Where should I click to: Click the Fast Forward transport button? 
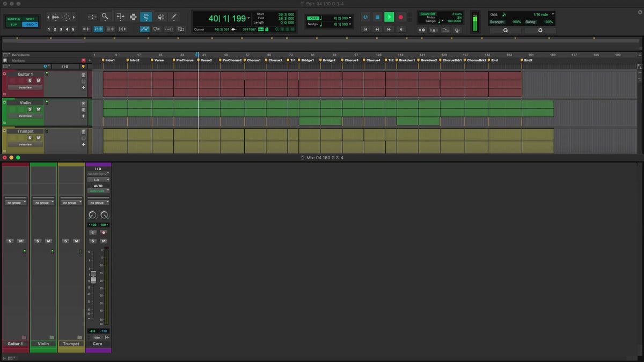pyautogui.click(x=389, y=29)
